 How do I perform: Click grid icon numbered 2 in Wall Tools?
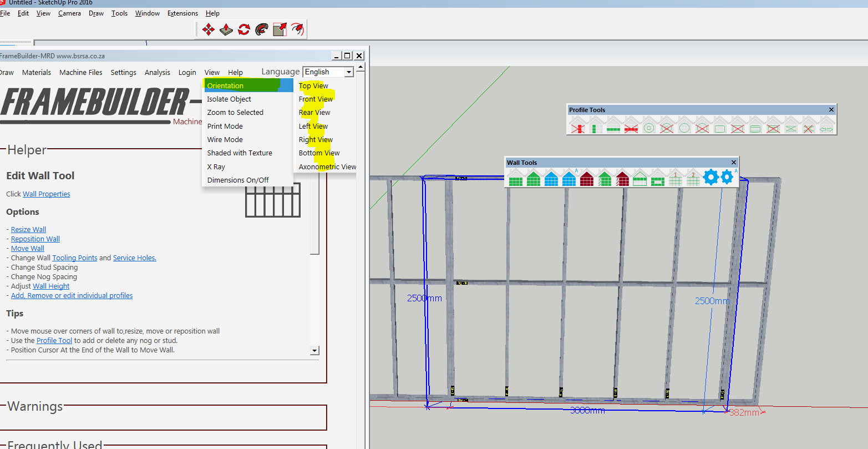[x=693, y=178]
